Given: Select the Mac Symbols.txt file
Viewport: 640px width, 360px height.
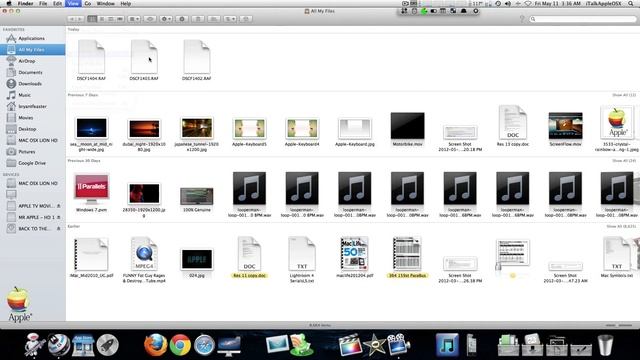Looking at the screenshot, I should [x=617, y=257].
